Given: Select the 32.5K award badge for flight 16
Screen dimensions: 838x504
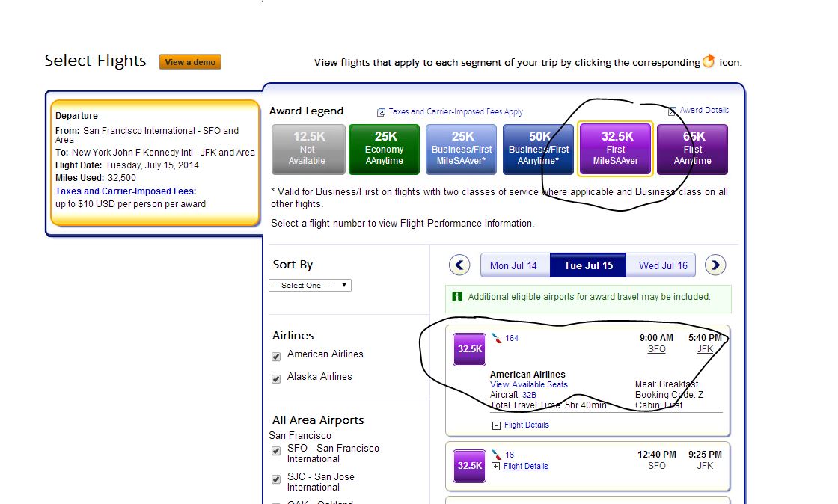Looking at the screenshot, I should point(469,466).
